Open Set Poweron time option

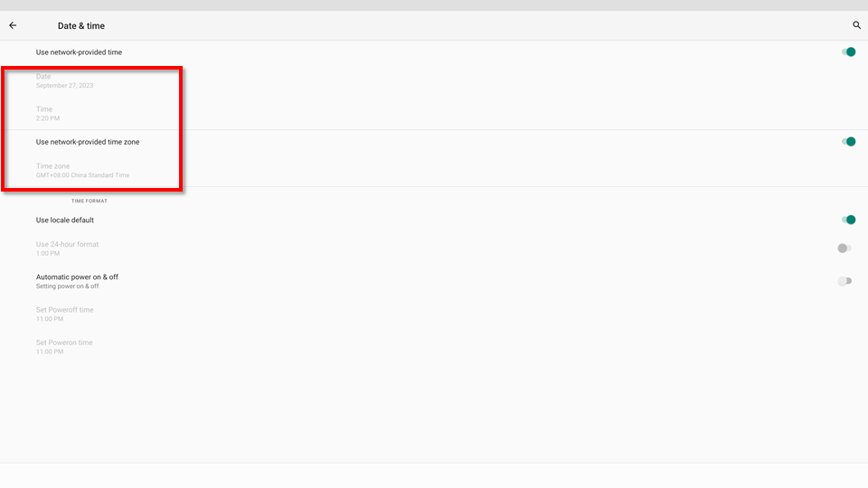[63, 346]
